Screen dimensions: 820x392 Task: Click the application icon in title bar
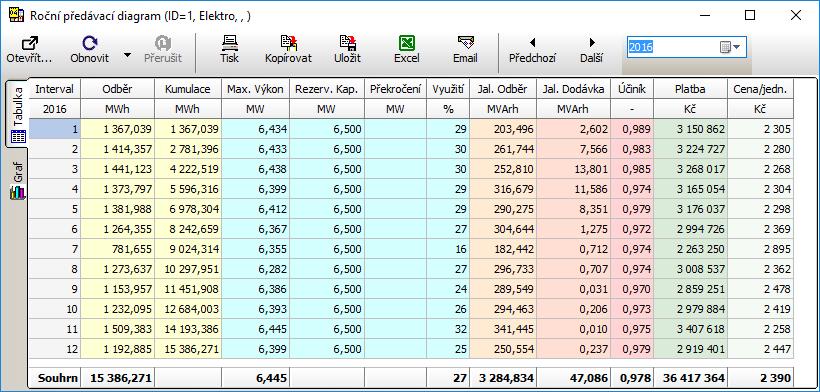click(17, 16)
